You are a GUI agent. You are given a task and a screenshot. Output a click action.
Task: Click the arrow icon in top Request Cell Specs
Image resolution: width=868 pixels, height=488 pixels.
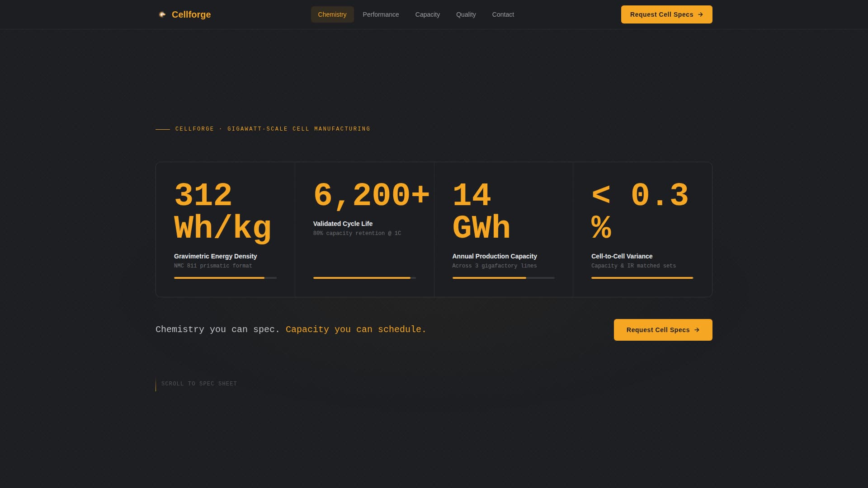(x=701, y=14)
